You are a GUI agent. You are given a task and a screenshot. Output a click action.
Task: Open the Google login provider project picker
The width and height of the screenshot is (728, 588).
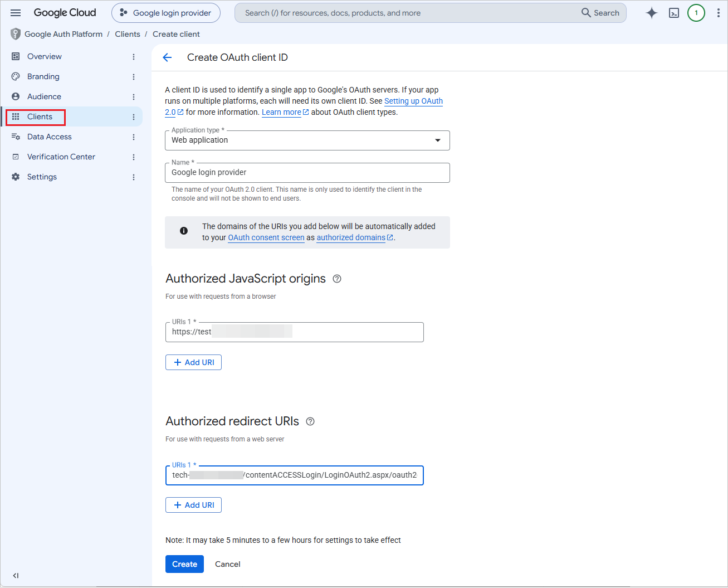[x=166, y=13]
